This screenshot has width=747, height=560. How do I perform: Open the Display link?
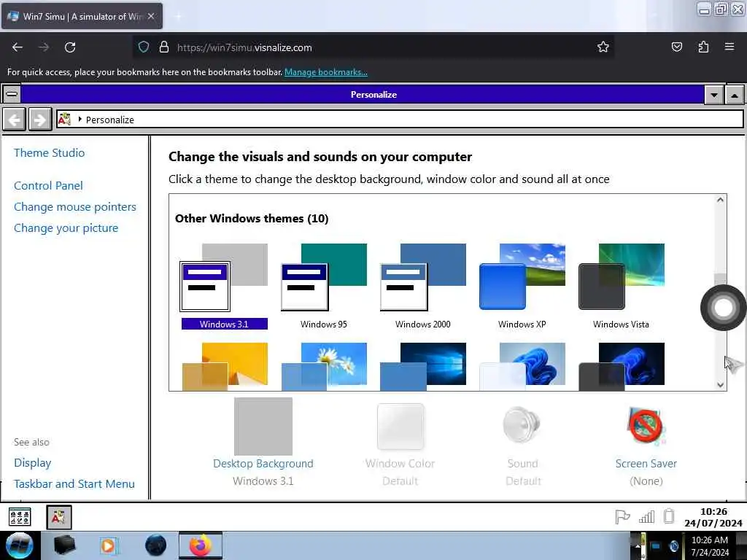point(32,463)
